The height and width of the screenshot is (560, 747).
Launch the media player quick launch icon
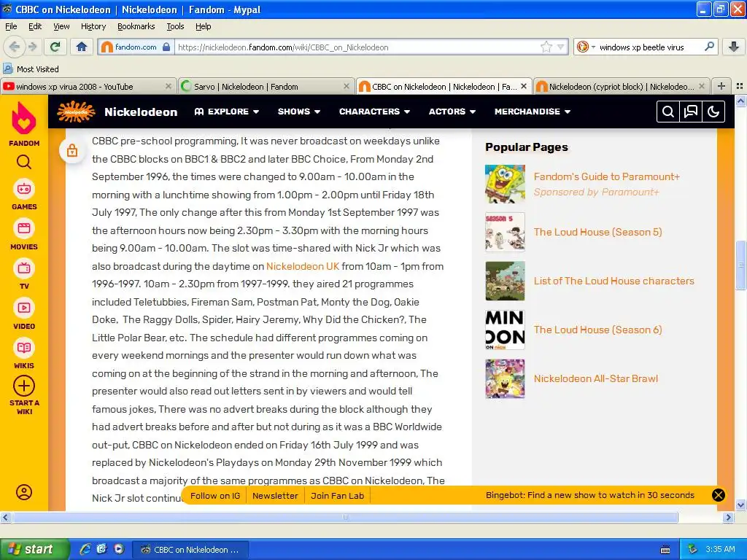[119, 549]
